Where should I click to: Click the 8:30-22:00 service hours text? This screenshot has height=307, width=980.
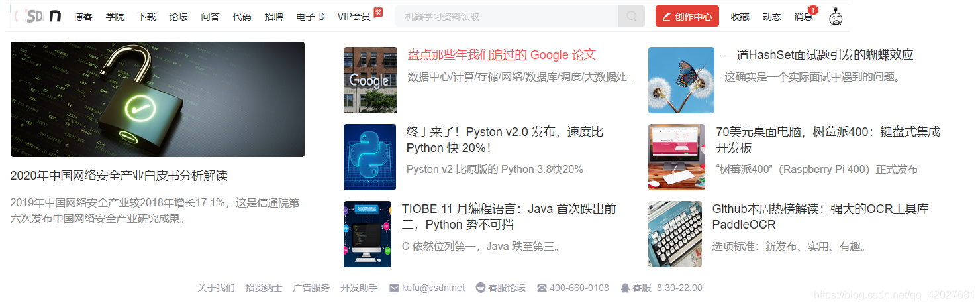point(679,288)
